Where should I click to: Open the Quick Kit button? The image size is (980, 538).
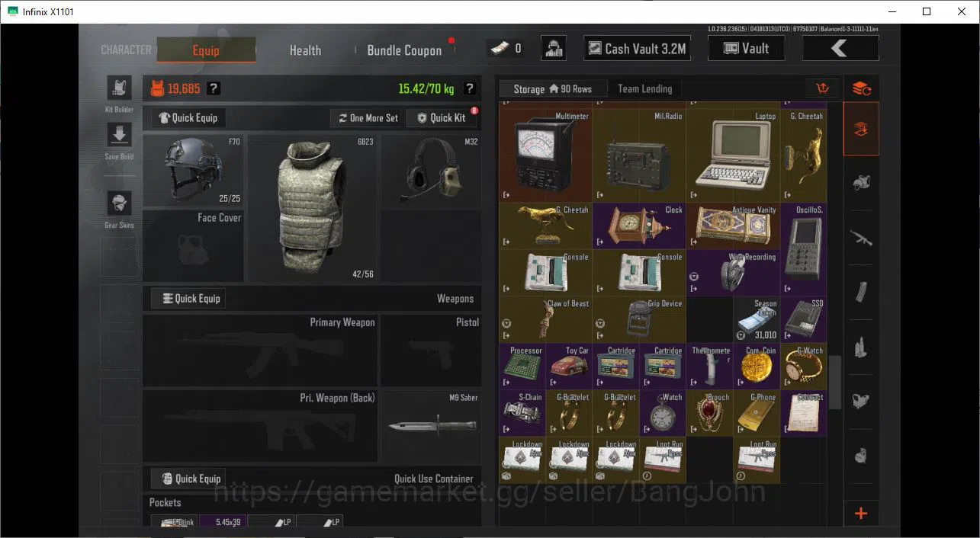tap(442, 118)
